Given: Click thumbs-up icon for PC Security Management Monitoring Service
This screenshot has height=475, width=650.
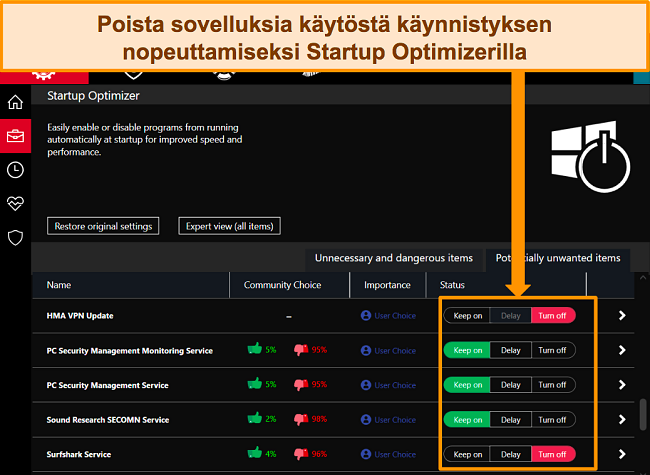Looking at the screenshot, I should tap(255, 349).
